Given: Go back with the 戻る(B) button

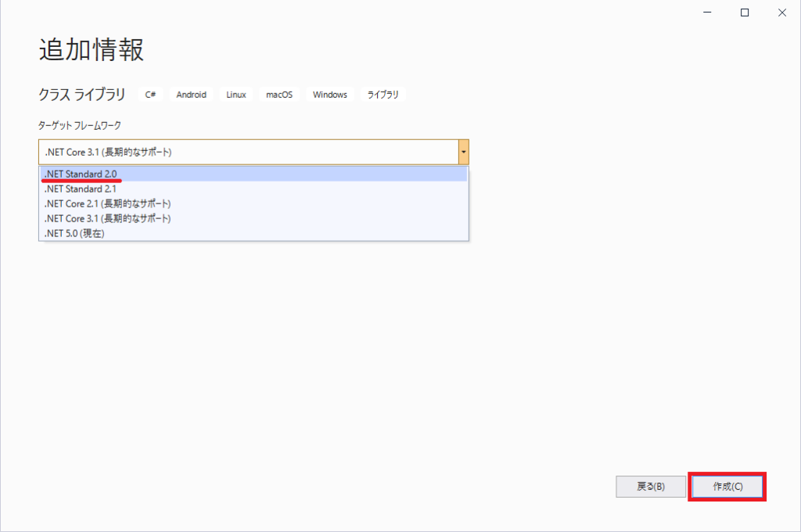Looking at the screenshot, I should 651,487.
